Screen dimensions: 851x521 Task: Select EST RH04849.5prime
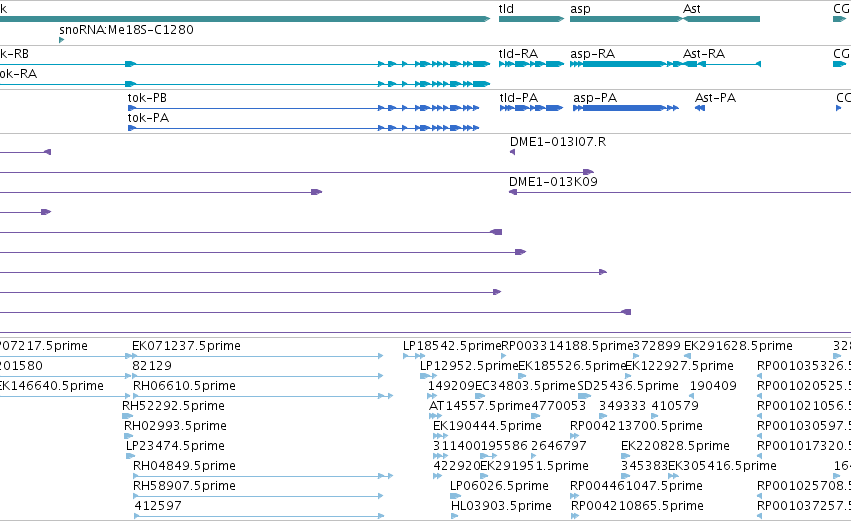point(184,466)
